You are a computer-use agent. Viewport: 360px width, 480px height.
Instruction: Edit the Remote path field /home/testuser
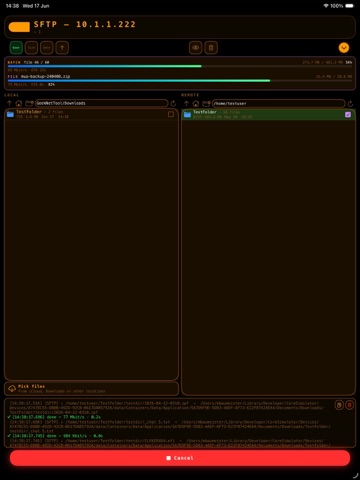278,103
